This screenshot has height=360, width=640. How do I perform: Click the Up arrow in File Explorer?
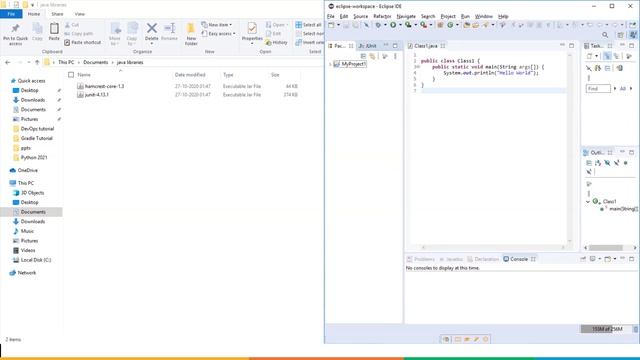pyautogui.click(x=37, y=62)
